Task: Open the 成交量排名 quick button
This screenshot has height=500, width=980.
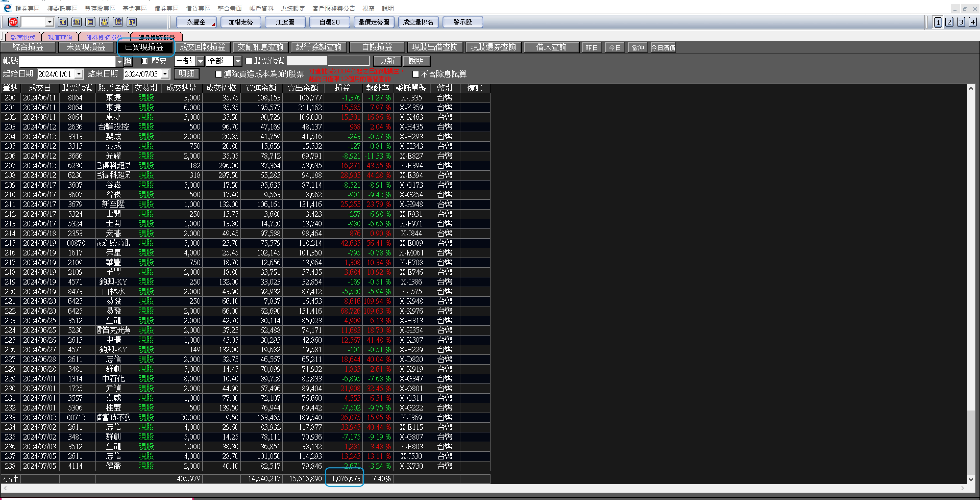Action: [x=418, y=22]
